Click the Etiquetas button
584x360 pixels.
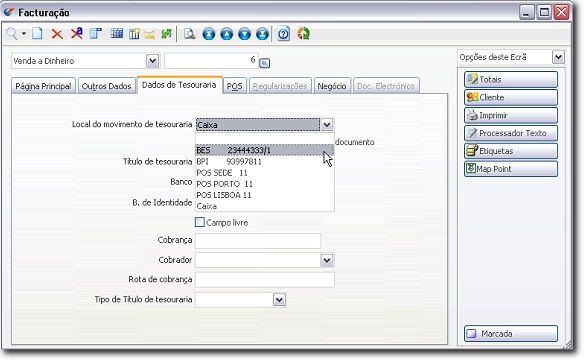point(511,151)
